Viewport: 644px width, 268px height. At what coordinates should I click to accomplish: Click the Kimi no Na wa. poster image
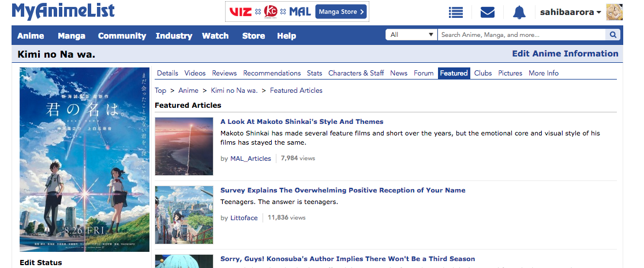click(x=84, y=160)
